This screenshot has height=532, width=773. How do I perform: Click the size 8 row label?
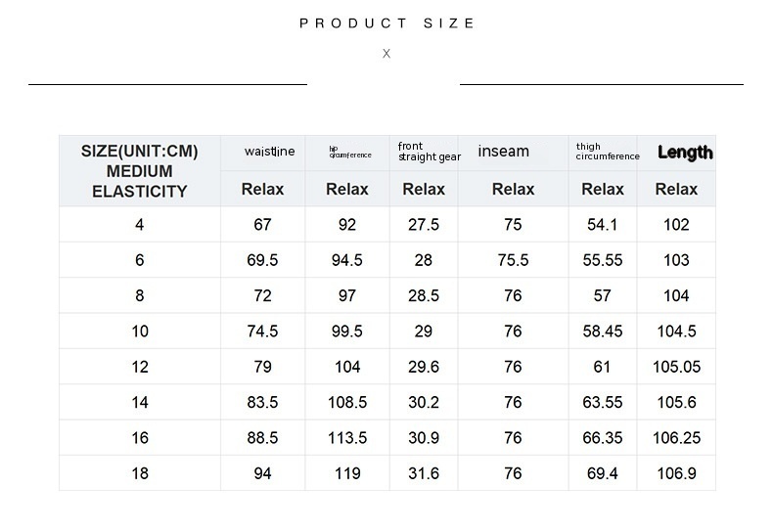[x=140, y=296]
